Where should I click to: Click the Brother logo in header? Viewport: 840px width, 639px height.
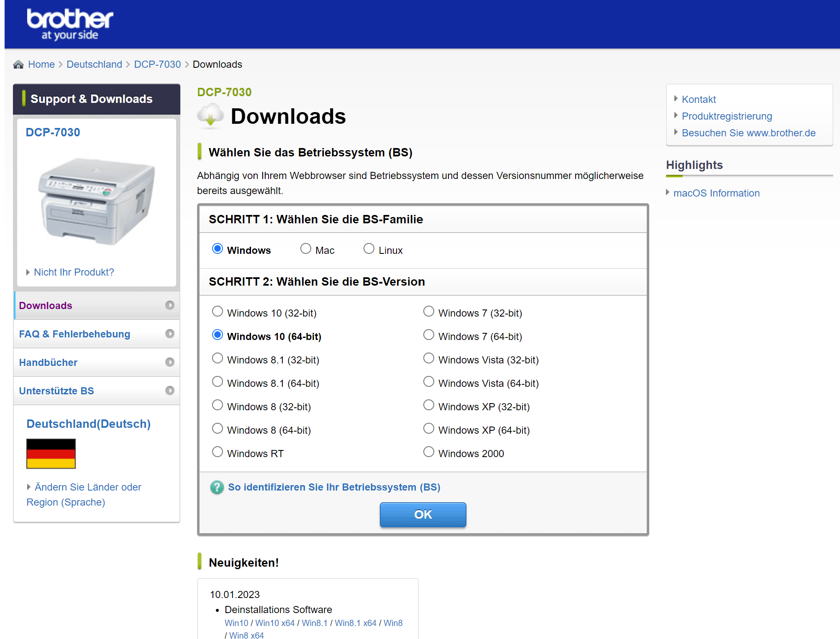[x=70, y=24]
